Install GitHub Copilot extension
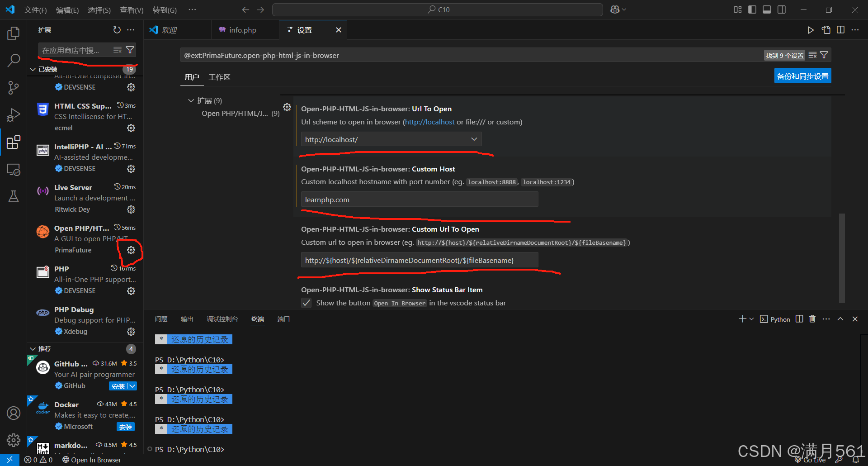 pyautogui.click(x=118, y=386)
